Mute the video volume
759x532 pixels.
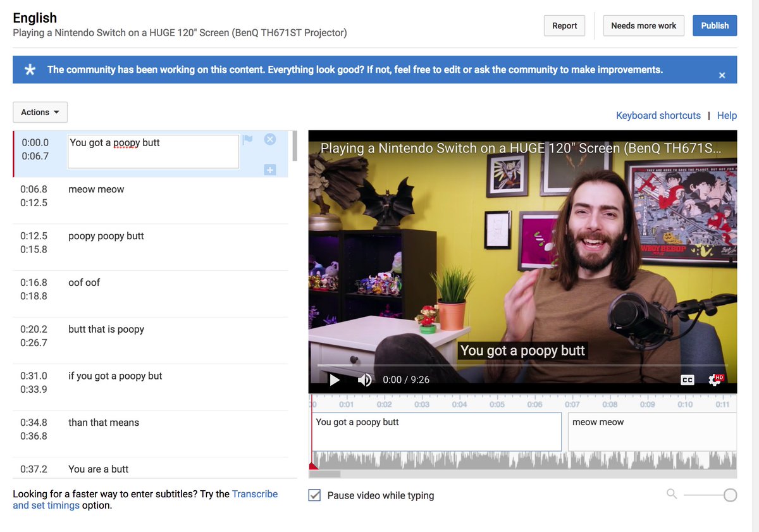(x=365, y=380)
